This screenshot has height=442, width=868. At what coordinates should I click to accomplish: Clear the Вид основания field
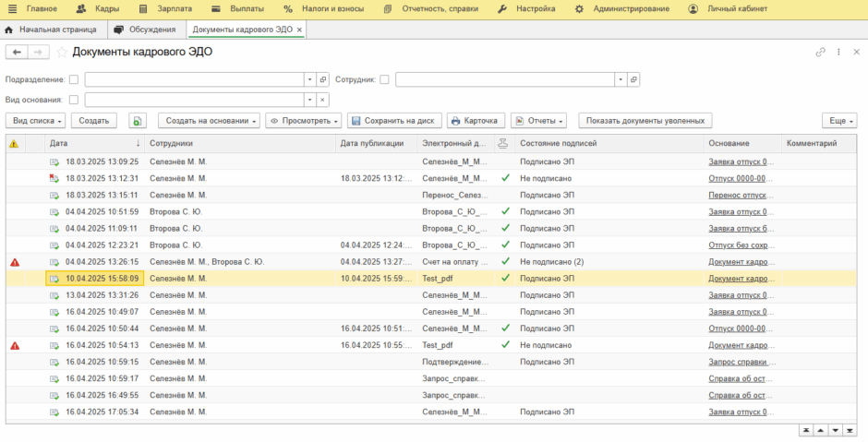[x=323, y=101]
